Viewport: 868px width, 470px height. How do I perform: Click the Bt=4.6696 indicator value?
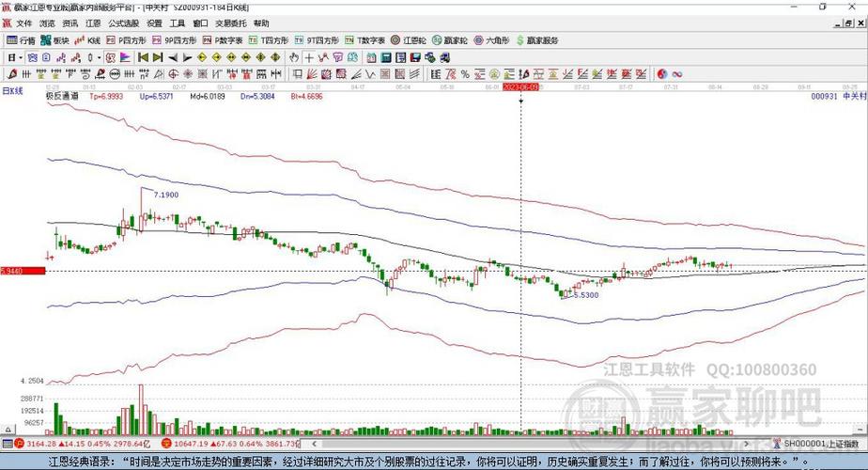(306, 97)
